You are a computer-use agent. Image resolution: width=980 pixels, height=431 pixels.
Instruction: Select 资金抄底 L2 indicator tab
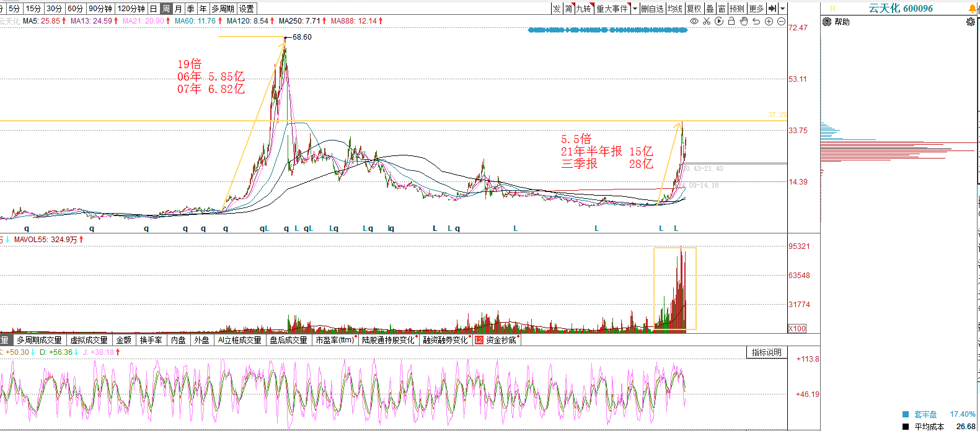click(496, 340)
